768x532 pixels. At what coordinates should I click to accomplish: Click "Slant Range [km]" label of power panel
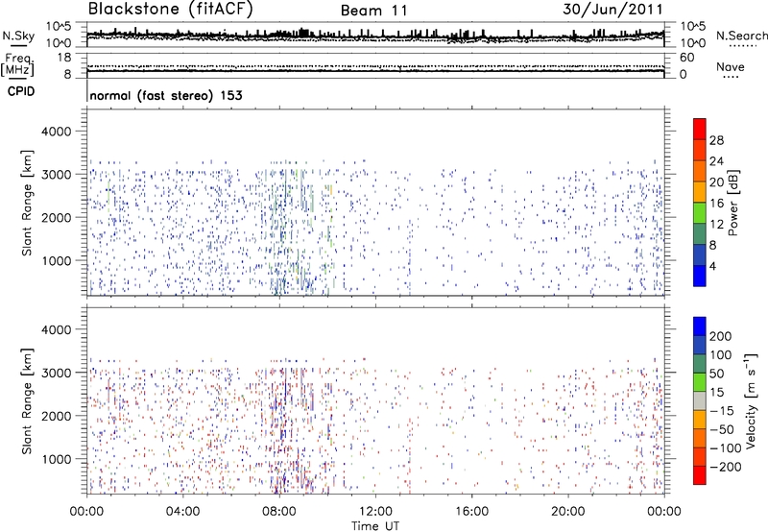[27, 203]
